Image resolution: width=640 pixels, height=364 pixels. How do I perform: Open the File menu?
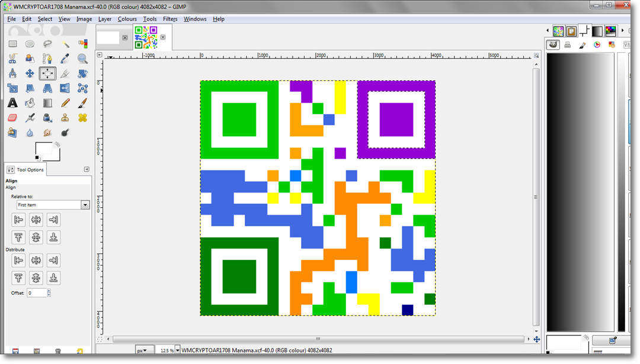point(11,19)
